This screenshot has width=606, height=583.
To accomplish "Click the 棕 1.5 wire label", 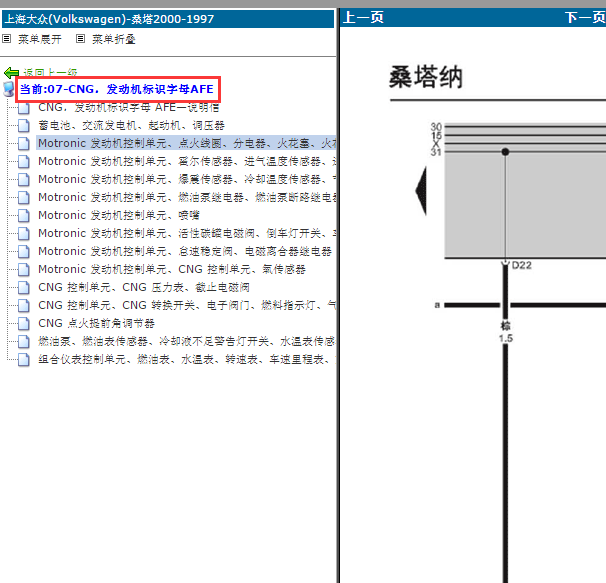I will pos(506,332).
